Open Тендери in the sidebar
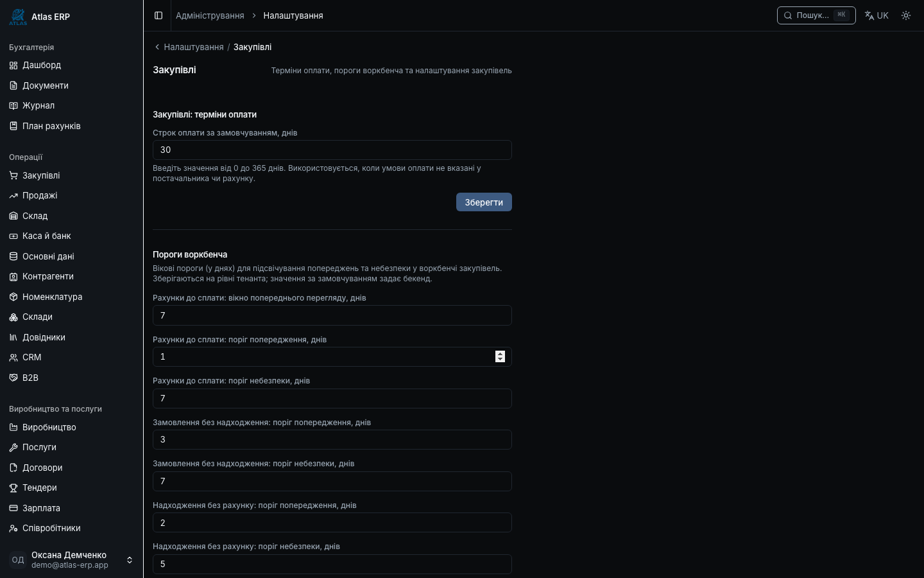This screenshot has width=924, height=578. point(71,487)
